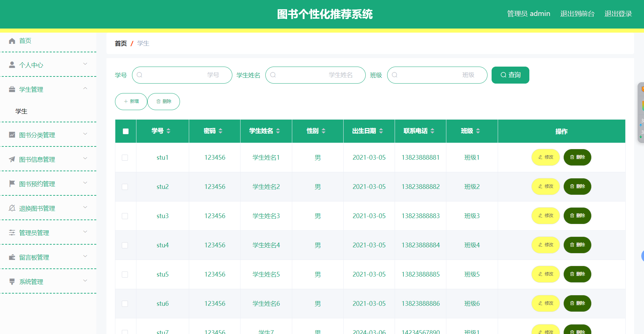Click 删除 for student stu5
This screenshot has height=334, width=644.
click(577, 274)
